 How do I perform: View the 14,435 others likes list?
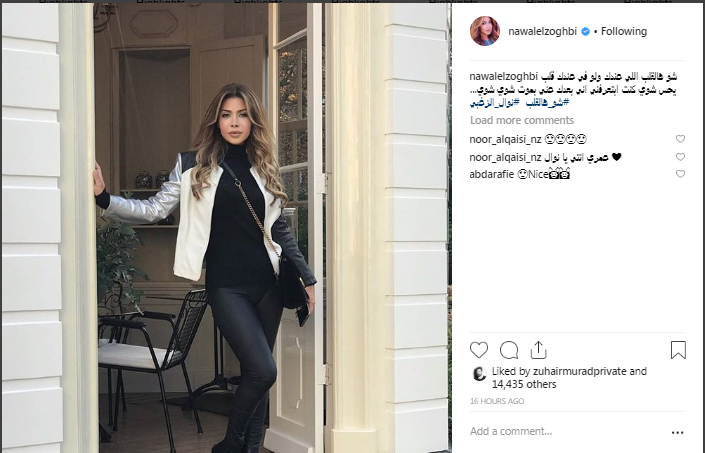524,384
